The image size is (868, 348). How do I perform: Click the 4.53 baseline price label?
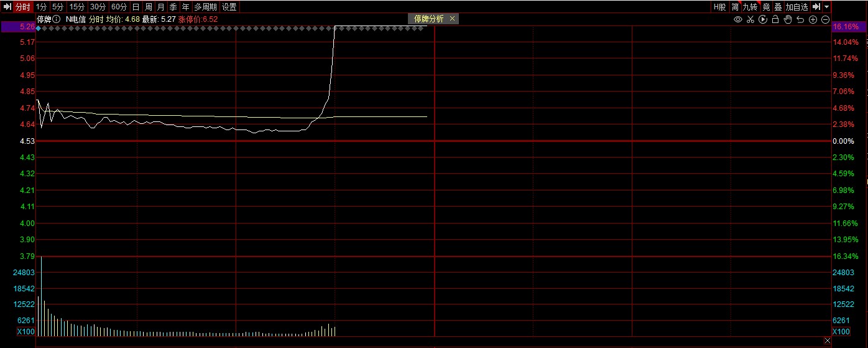(x=27, y=141)
